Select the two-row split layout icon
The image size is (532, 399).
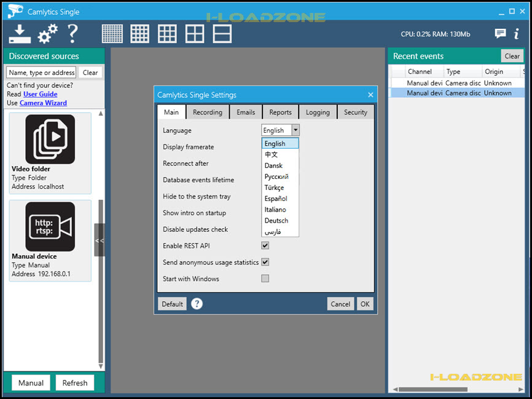[222, 34]
